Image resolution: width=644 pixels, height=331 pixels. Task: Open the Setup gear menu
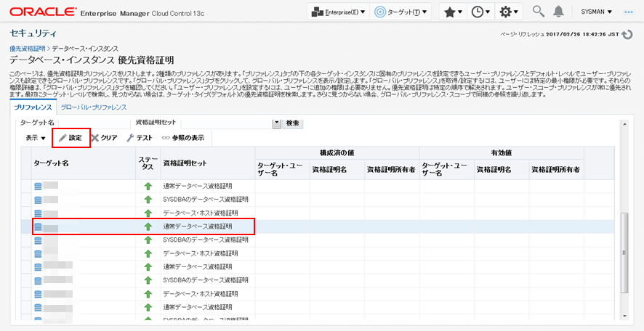[509, 12]
